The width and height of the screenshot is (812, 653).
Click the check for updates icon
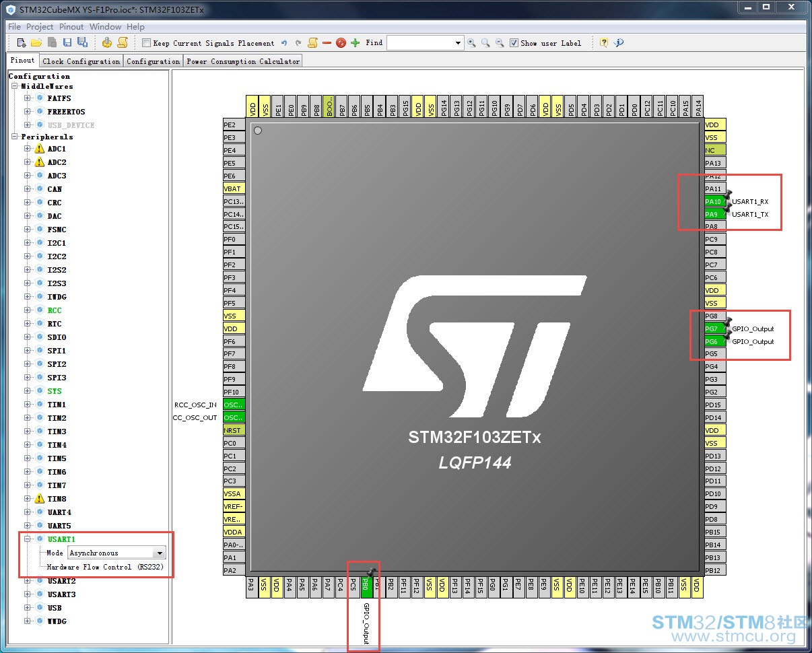(619, 43)
